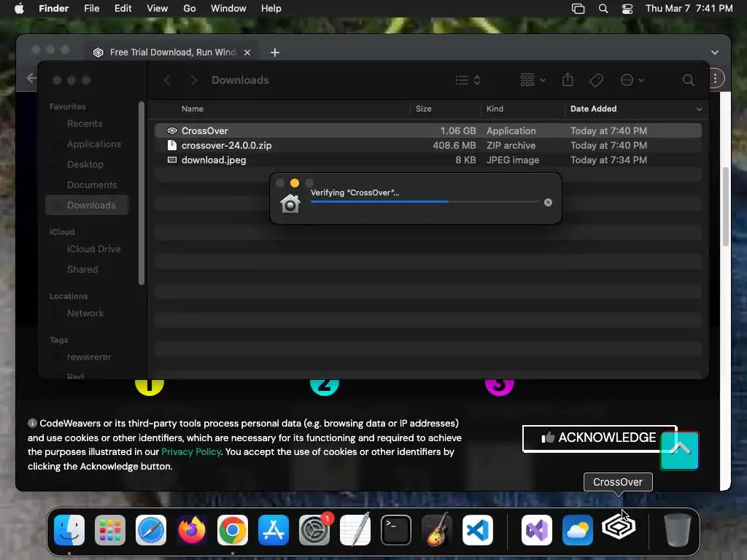
Task: Open the File menu
Action: point(91,9)
